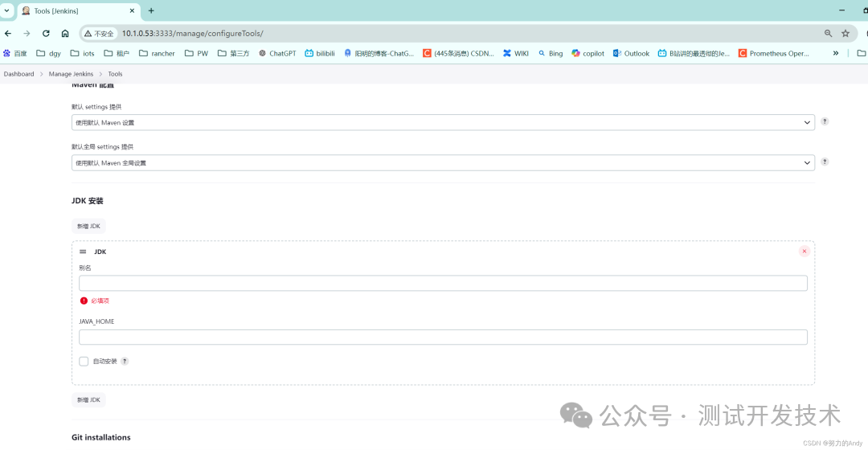Show help for 默认 settings 提供
The height and width of the screenshot is (450, 868).
[x=825, y=121]
